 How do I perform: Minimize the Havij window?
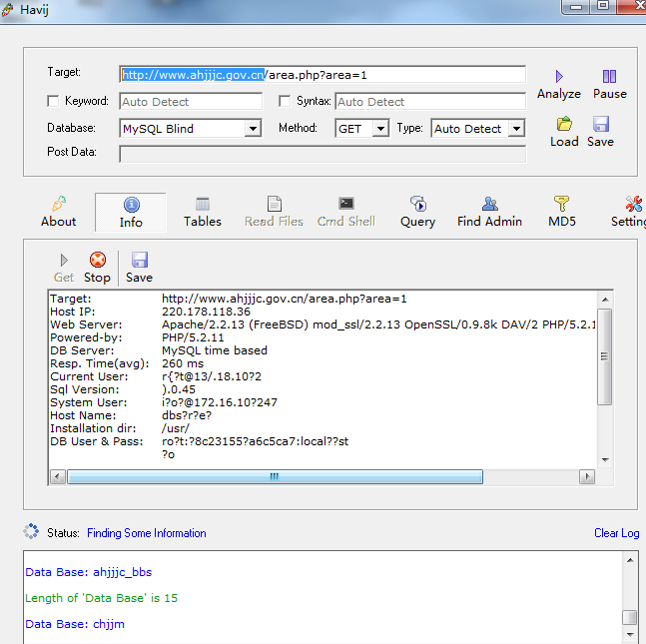pyautogui.click(x=576, y=5)
